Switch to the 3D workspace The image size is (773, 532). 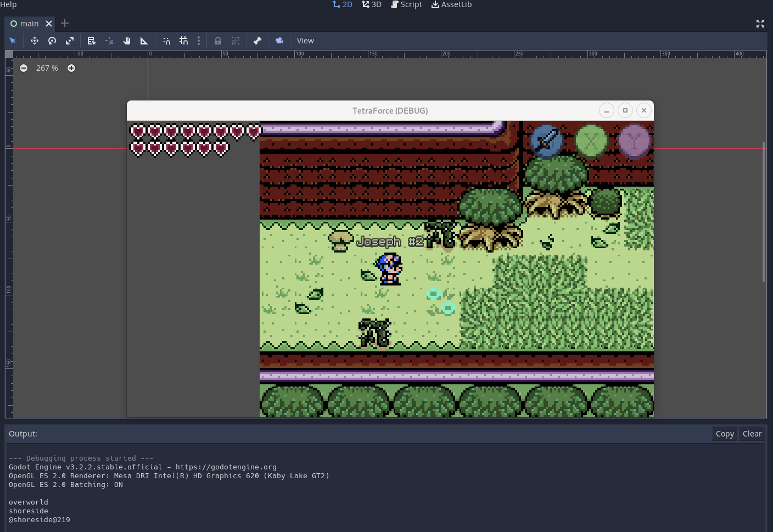372,4
